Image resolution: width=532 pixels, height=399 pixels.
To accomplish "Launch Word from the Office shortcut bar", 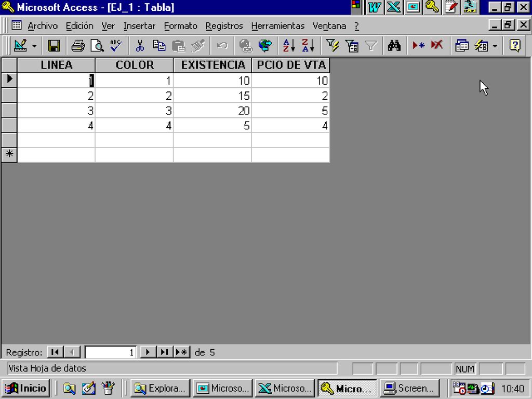I will (x=374, y=7).
